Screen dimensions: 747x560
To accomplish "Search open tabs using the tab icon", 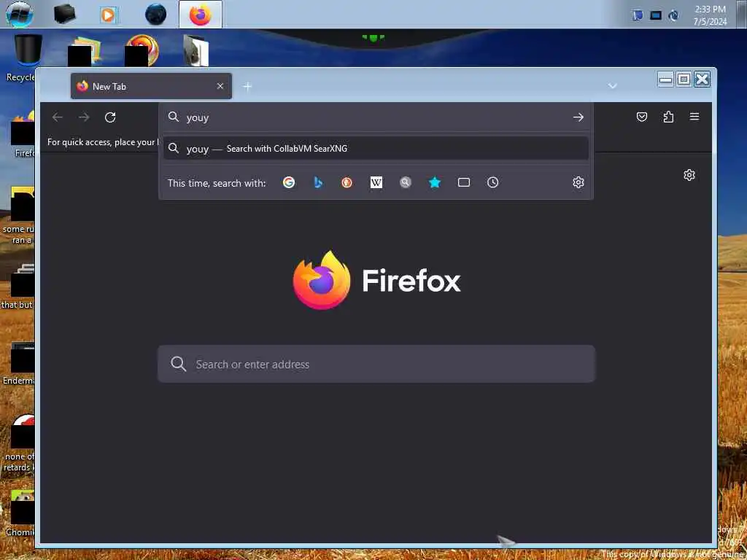I will point(464,182).
